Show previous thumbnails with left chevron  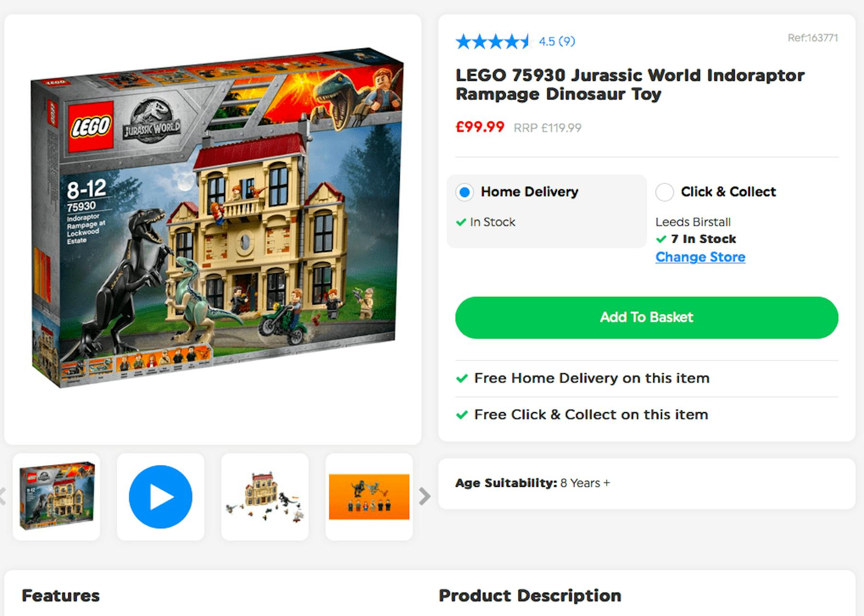(x=2, y=497)
